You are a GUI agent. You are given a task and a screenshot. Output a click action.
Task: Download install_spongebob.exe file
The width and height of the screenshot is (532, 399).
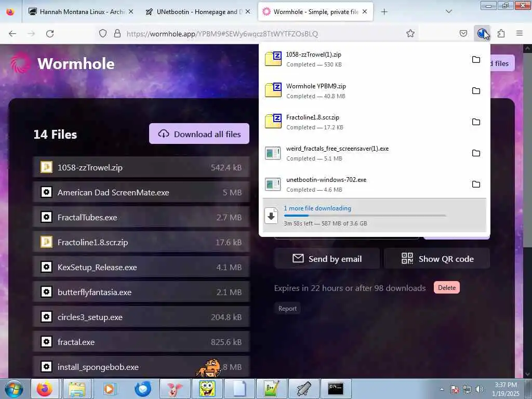(x=141, y=367)
